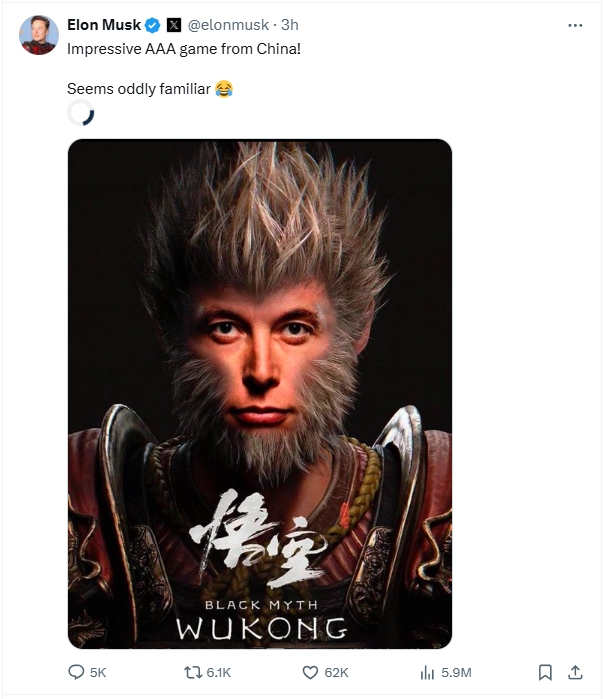Click the repost arrows icon
The width and height of the screenshot is (604, 699).
click(193, 672)
